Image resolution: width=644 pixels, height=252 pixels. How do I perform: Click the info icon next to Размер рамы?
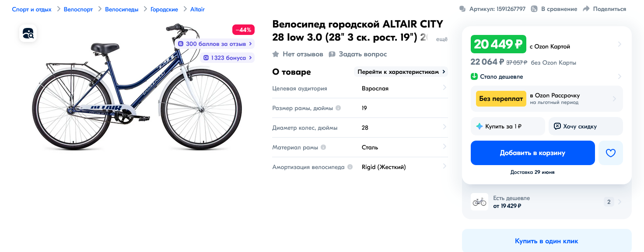pyautogui.click(x=338, y=108)
